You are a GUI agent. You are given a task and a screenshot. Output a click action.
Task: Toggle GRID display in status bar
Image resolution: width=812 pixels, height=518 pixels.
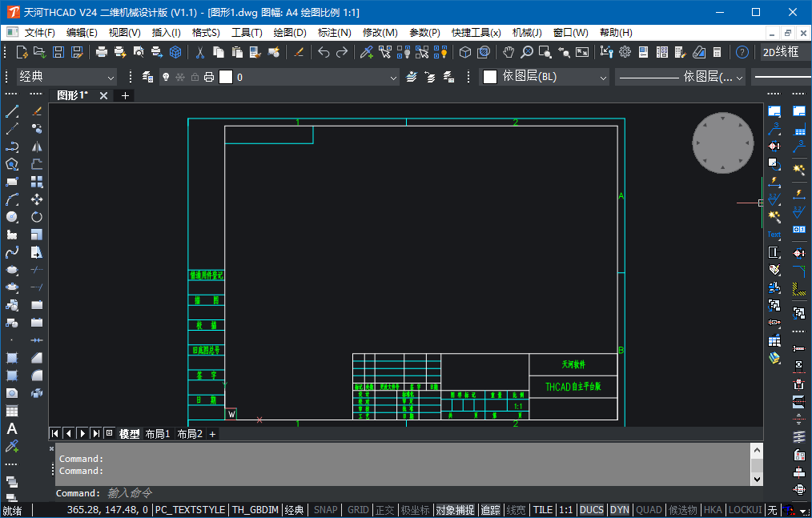[x=359, y=510]
